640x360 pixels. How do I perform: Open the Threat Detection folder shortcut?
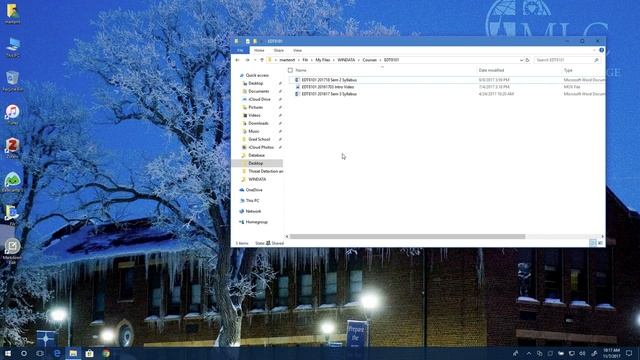(x=265, y=171)
